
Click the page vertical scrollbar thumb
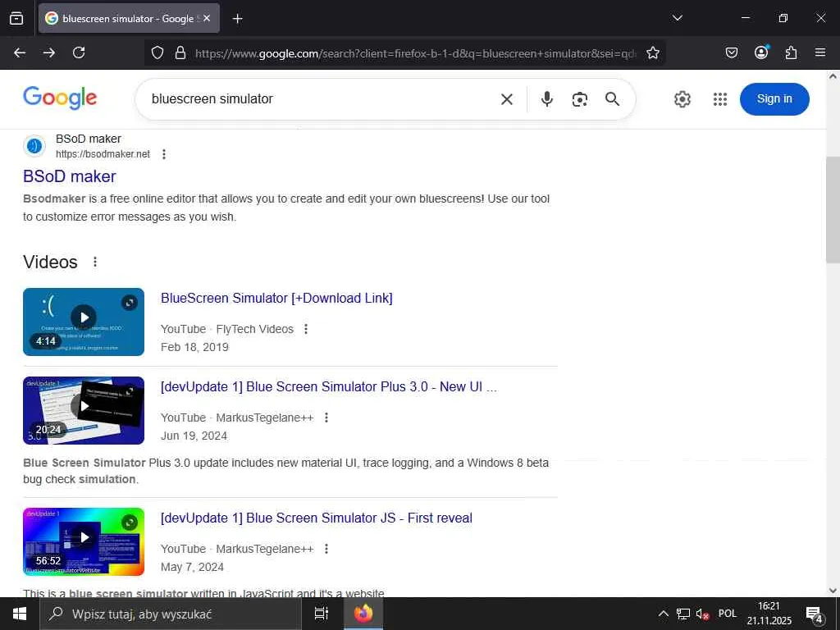click(833, 210)
